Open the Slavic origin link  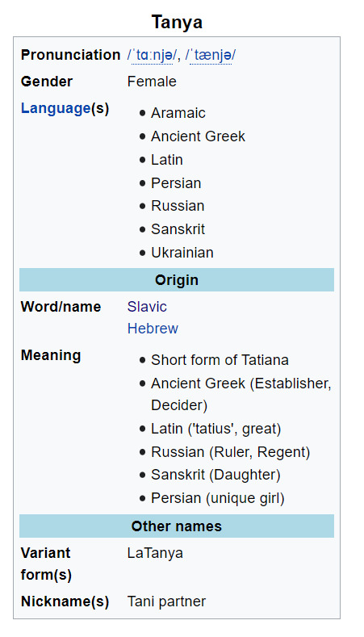147,306
